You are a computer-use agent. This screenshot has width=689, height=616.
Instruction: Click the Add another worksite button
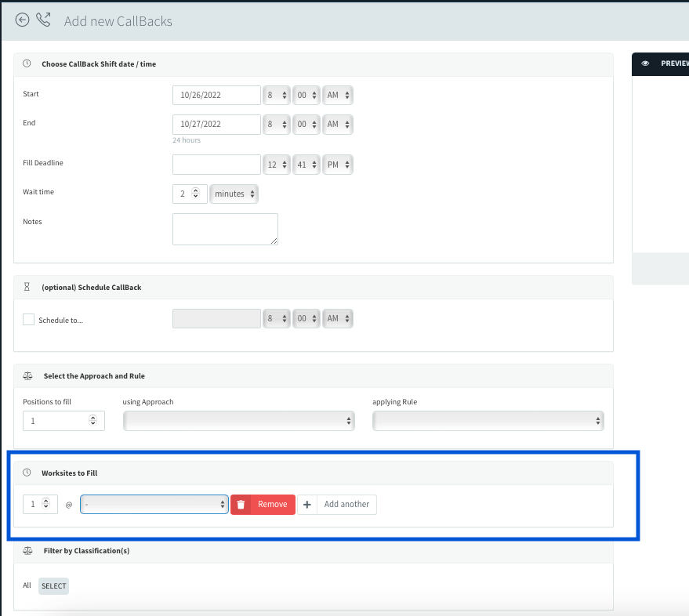coord(337,505)
